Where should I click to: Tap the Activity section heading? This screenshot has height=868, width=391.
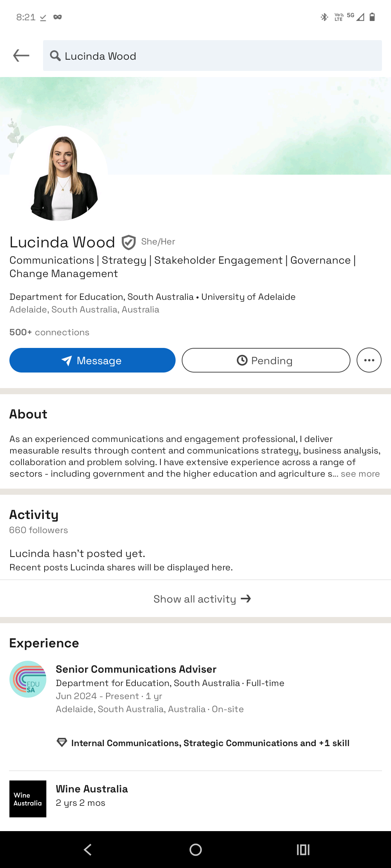tap(34, 515)
